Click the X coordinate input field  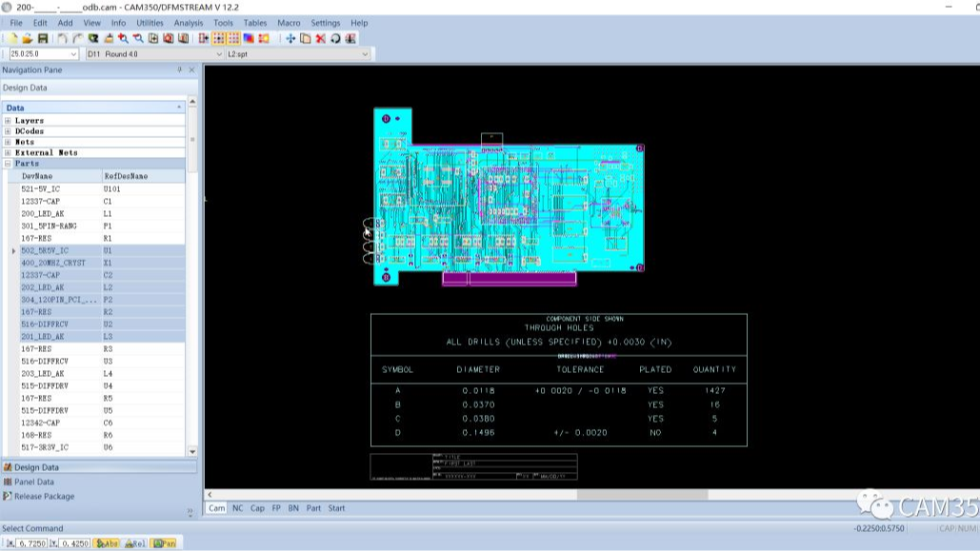(31, 543)
